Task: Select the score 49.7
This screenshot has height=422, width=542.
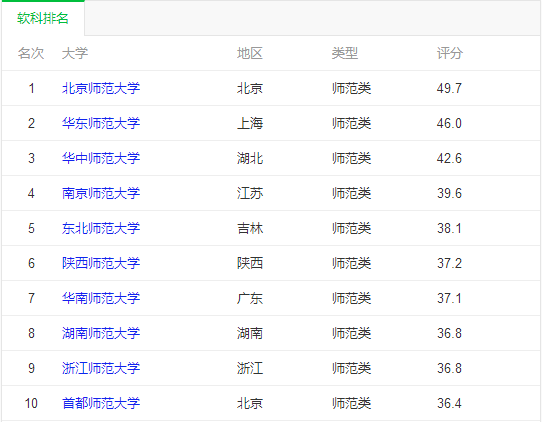Action: [449, 88]
